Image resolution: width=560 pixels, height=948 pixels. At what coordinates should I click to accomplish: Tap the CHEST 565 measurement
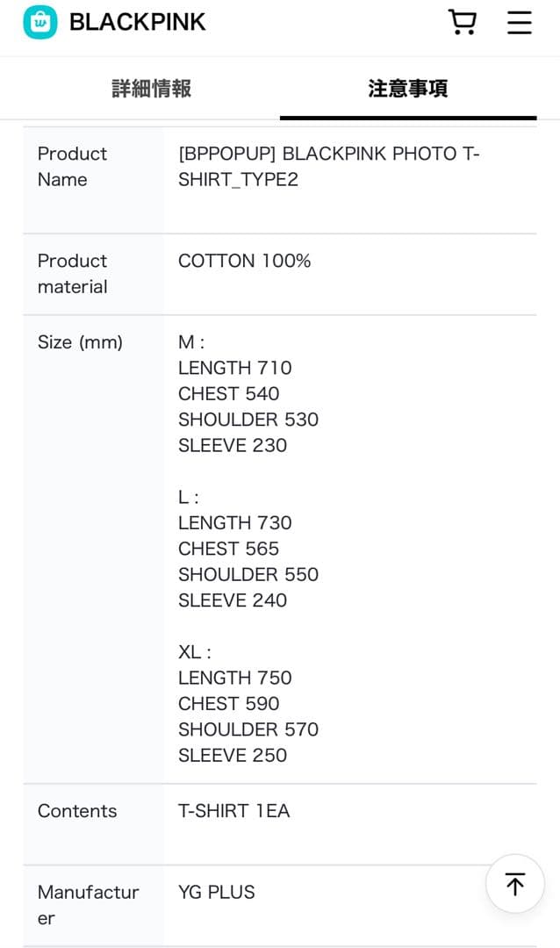228,549
